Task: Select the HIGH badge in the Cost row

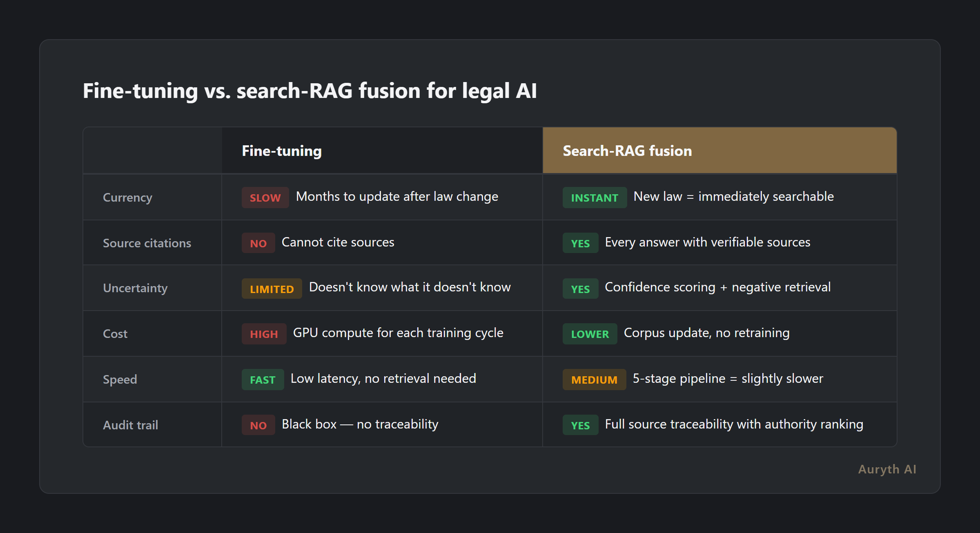Action: click(264, 334)
